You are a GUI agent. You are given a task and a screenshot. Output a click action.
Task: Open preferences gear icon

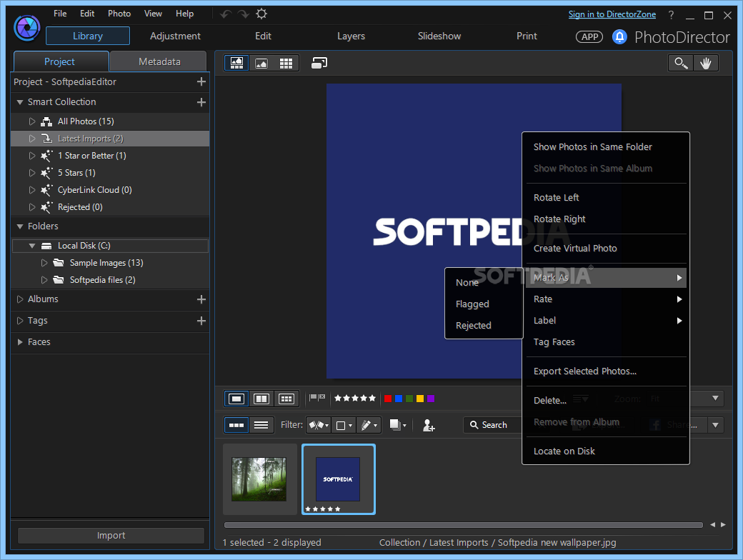click(x=261, y=14)
